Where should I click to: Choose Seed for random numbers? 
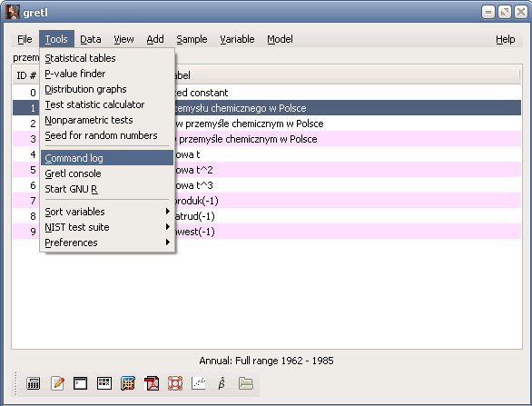pos(107,135)
